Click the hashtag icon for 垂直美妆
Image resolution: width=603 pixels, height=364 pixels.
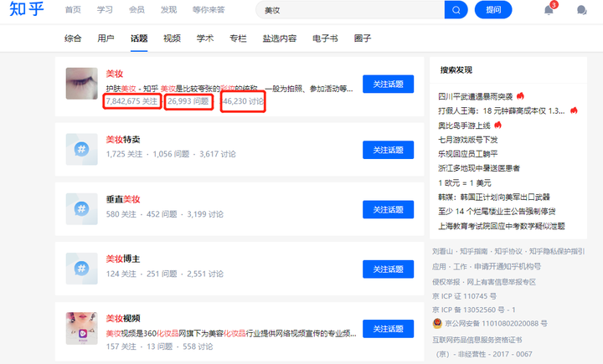81,208
